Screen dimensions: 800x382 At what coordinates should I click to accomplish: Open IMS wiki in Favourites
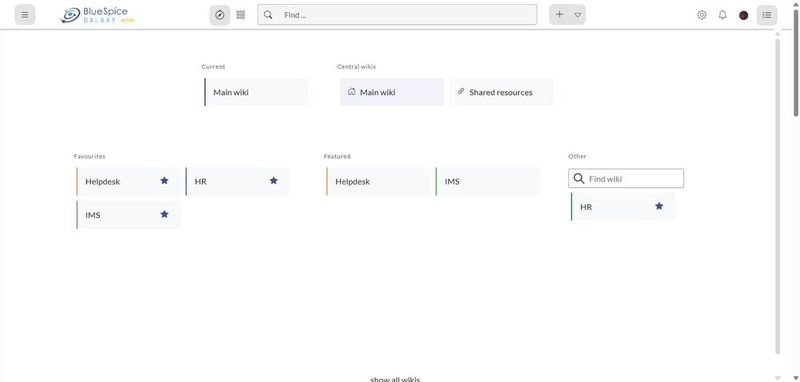[128, 215]
